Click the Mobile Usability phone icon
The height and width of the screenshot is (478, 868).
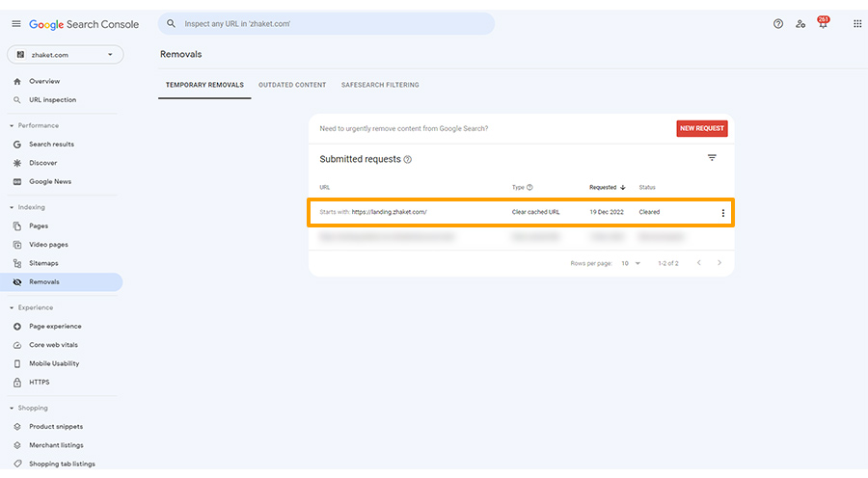pos(17,364)
